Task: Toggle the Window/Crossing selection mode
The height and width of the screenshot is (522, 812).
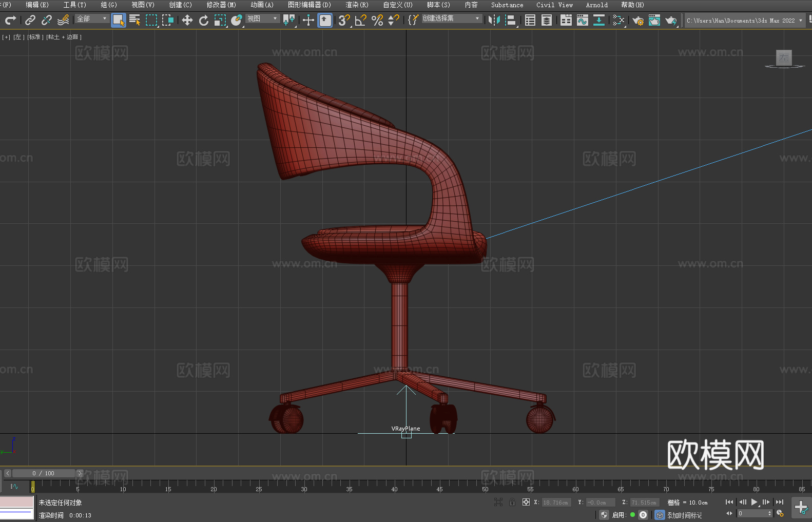Action: [168, 20]
